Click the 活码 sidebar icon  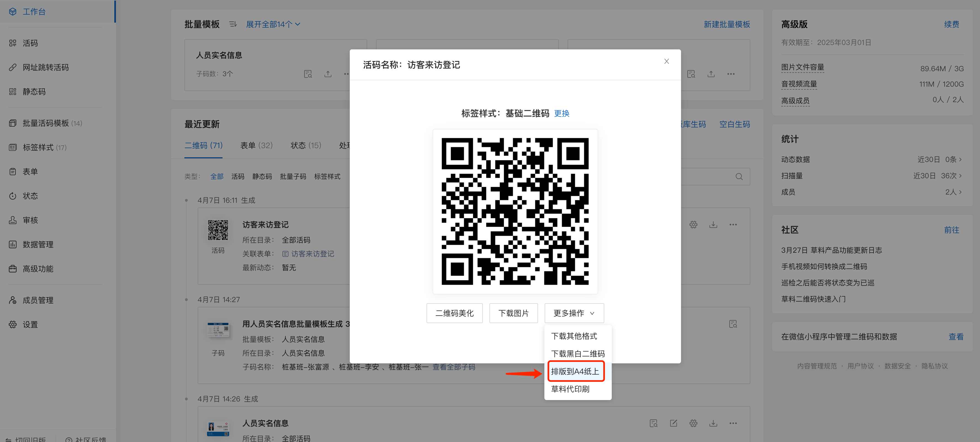pyautogui.click(x=12, y=43)
